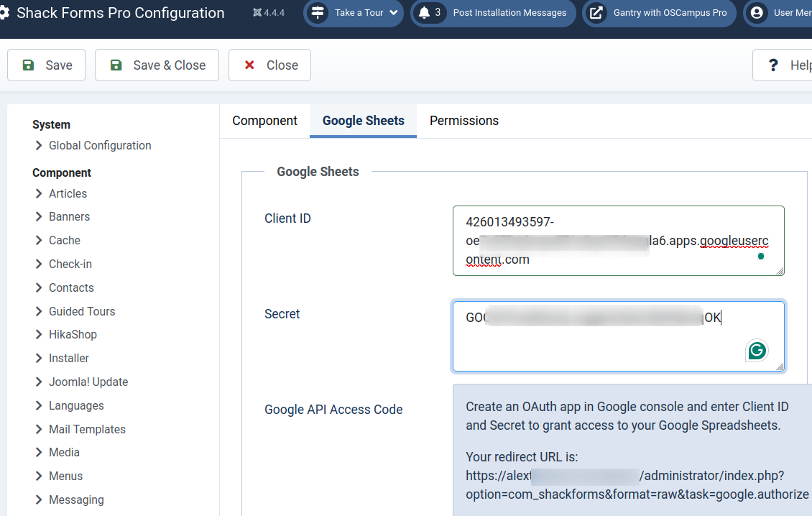This screenshot has height=516, width=812.
Task: Switch to the Component tab
Action: pos(264,121)
